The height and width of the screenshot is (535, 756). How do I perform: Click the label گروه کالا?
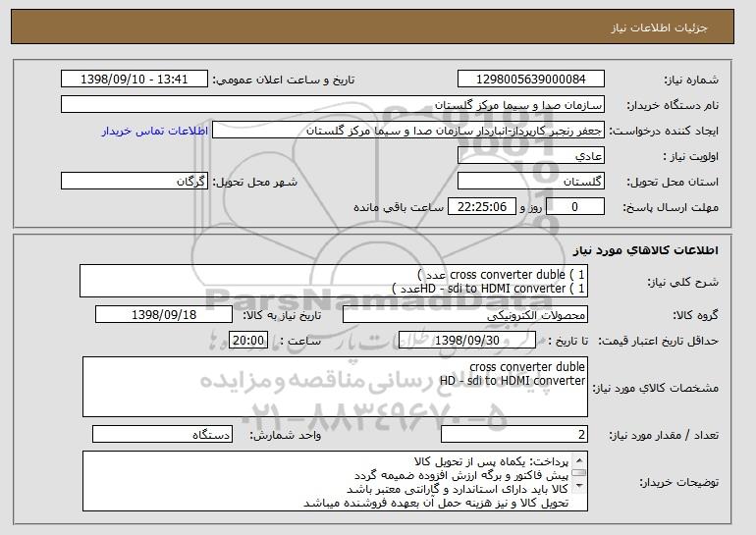(695, 315)
